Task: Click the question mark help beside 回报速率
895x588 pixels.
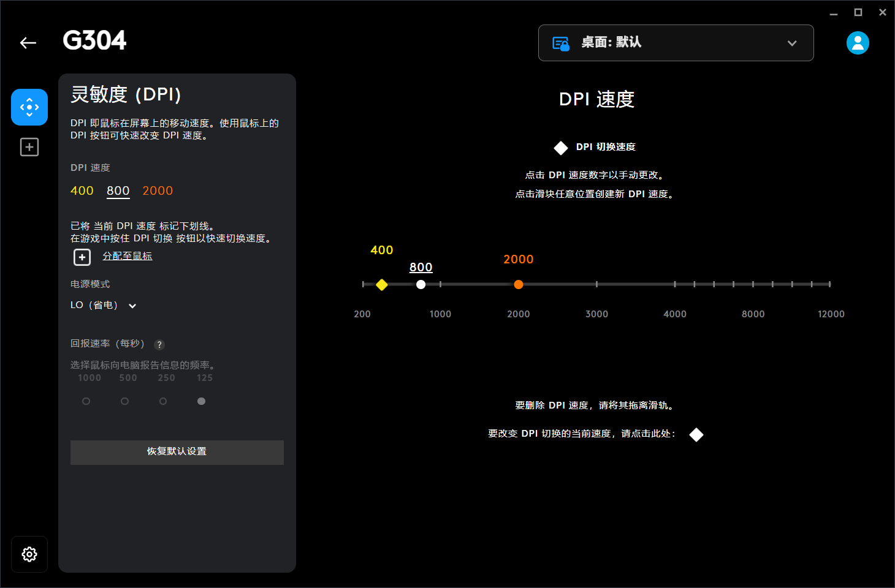Action: [x=159, y=344]
